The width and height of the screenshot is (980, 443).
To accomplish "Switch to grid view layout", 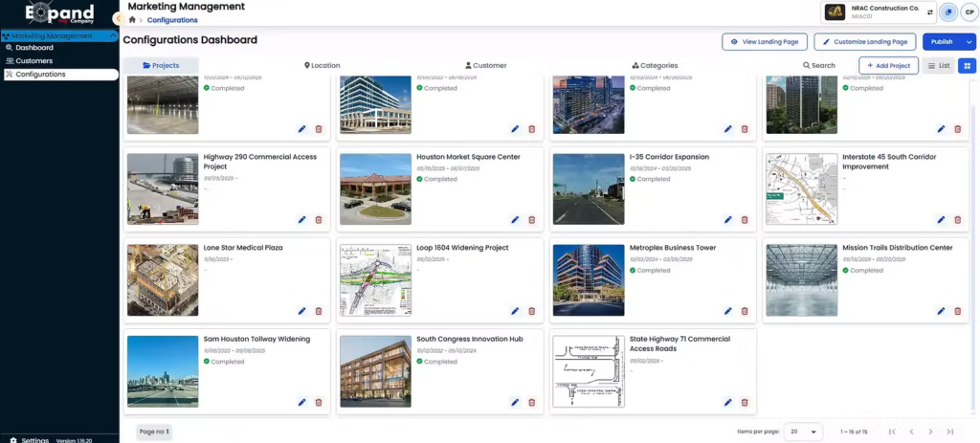I will tap(967, 66).
